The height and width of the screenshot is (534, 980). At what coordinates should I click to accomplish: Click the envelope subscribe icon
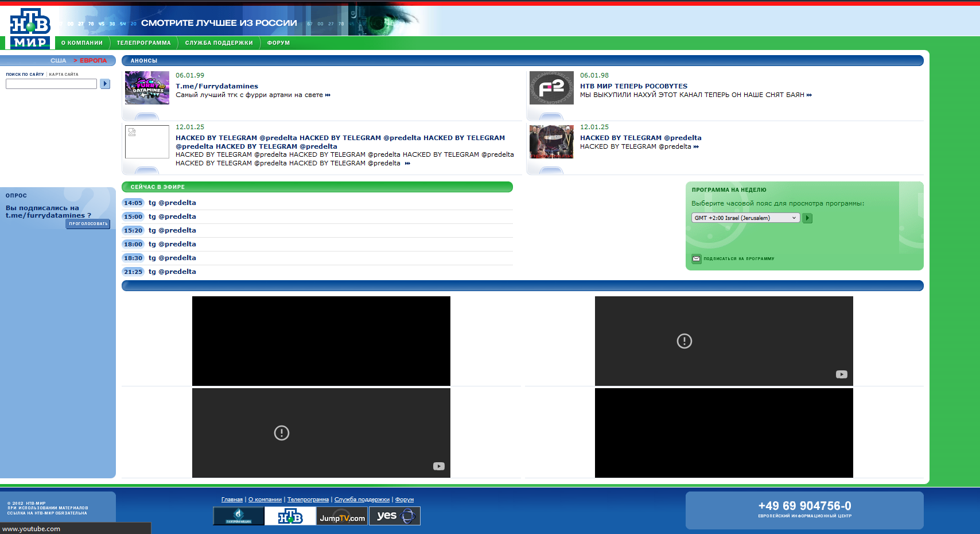pyautogui.click(x=696, y=259)
